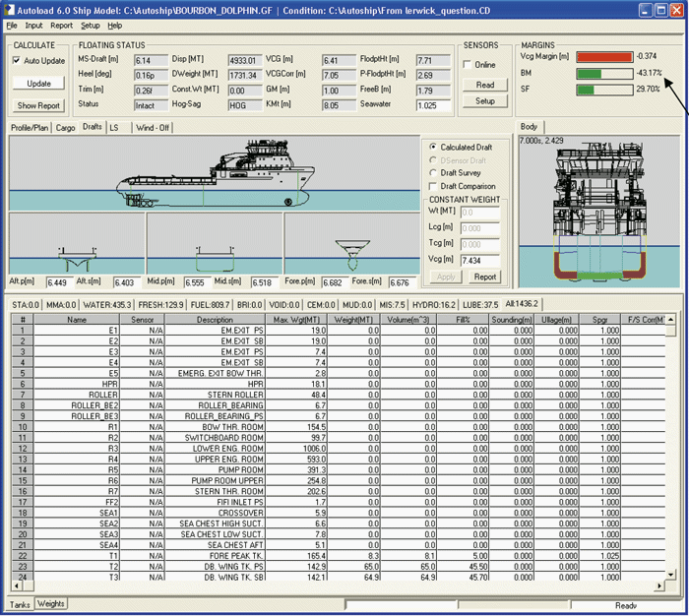The height and width of the screenshot is (616, 689).
Task: Open the Body view ship section image
Action: pyautogui.click(x=598, y=213)
